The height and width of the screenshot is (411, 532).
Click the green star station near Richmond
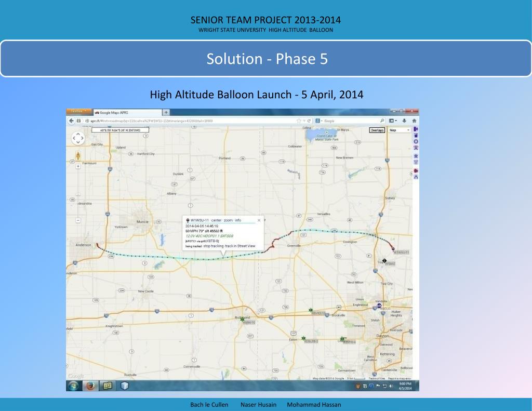tap(242, 320)
